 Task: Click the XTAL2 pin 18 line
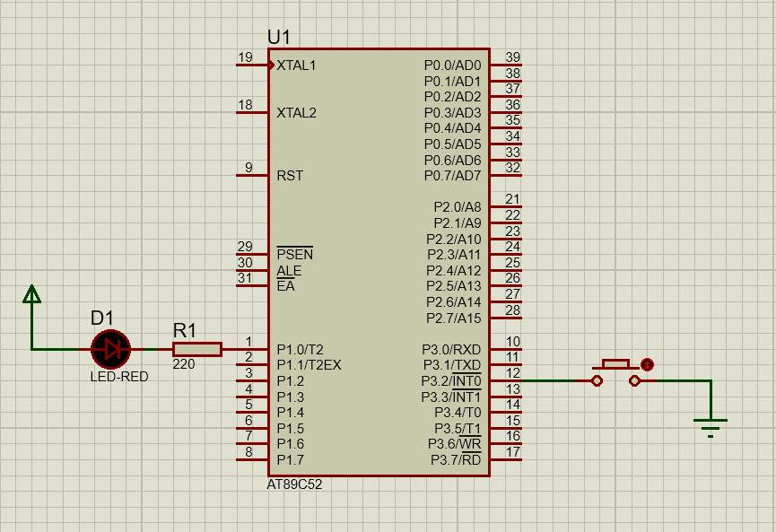[x=251, y=112]
